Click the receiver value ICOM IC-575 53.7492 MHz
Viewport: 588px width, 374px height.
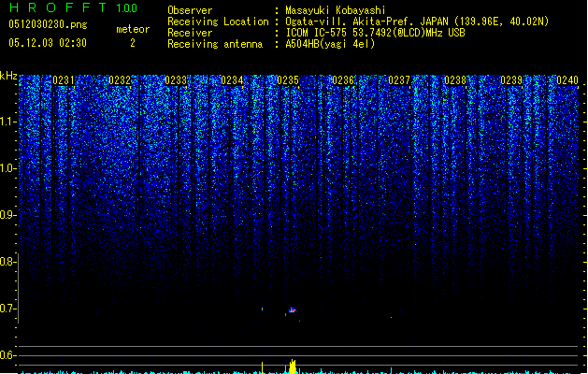(x=375, y=33)
